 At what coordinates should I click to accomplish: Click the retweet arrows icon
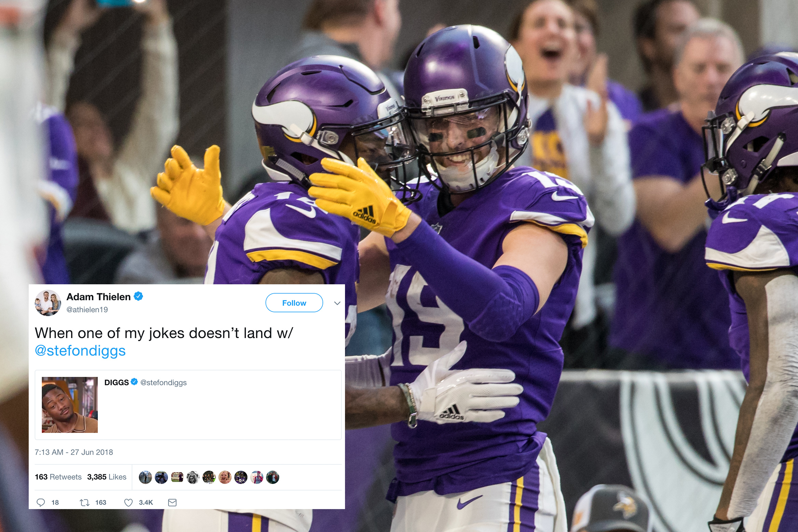click(84, 502)
